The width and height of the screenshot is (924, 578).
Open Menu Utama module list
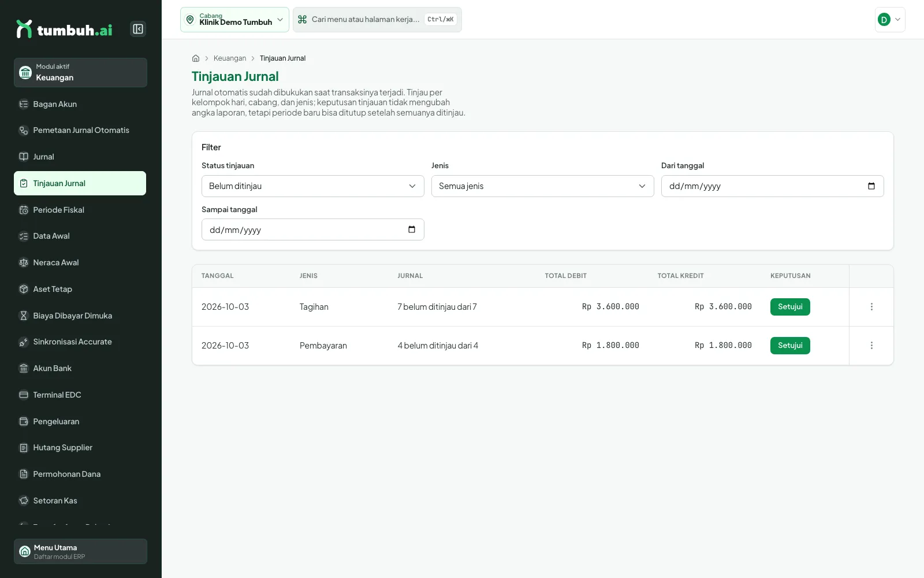pyautogui.click(x=80, y=551)
